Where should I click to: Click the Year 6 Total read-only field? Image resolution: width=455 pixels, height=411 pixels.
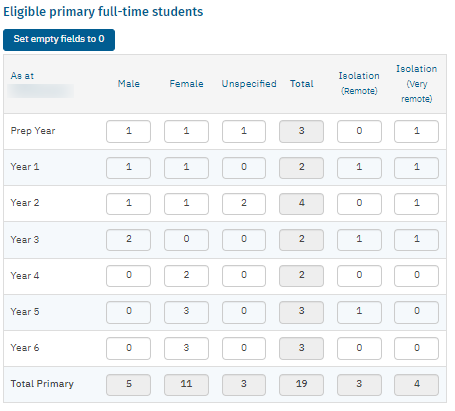click(301, 348)
